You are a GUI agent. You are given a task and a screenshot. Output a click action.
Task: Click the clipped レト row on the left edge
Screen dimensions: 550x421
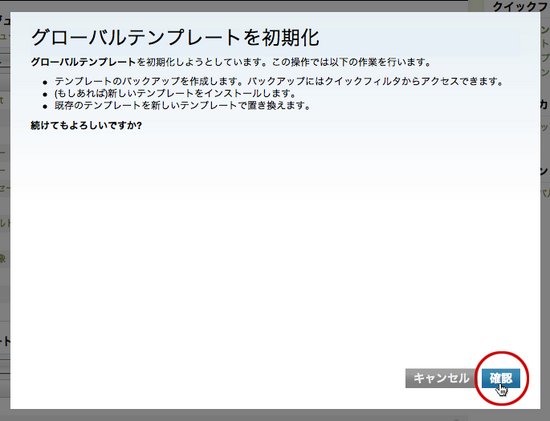5,223
